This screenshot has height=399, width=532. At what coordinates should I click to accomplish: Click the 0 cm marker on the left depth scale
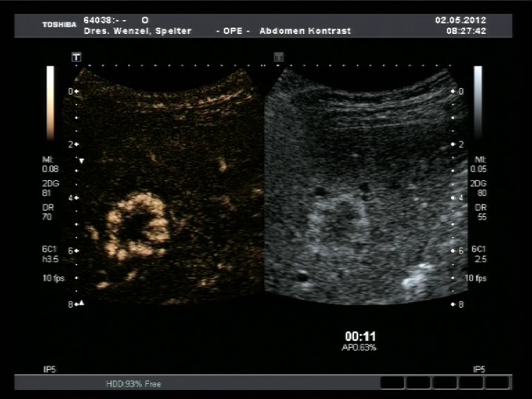click(x=73, y=91)
